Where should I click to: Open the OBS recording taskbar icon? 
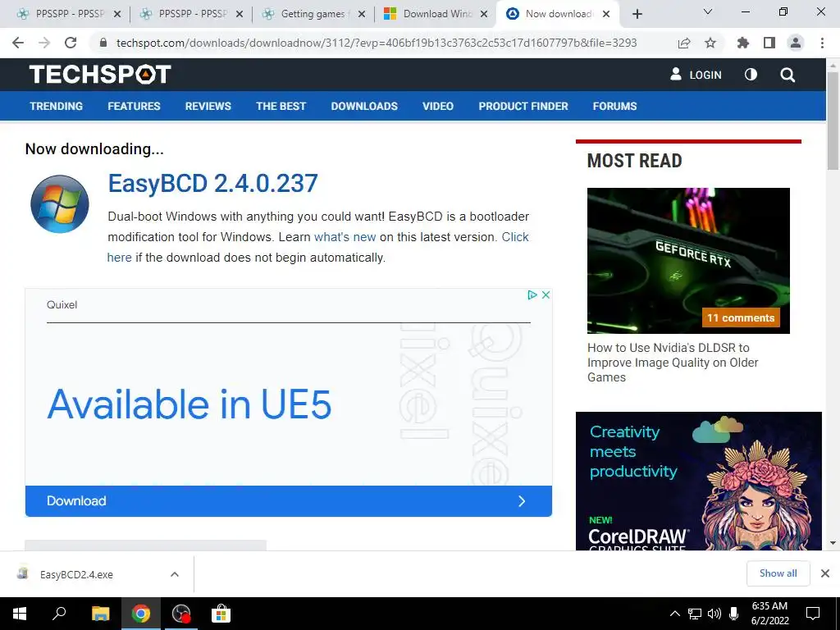click(181, 614)
